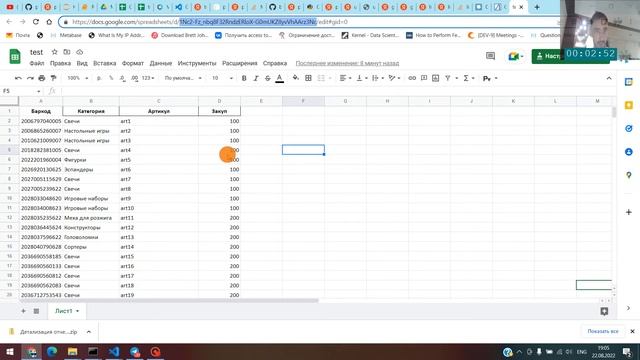Open Google Sheets home via logo
Image resolution: width=640 pixels, height=360 pixels.
click(15, 56)
